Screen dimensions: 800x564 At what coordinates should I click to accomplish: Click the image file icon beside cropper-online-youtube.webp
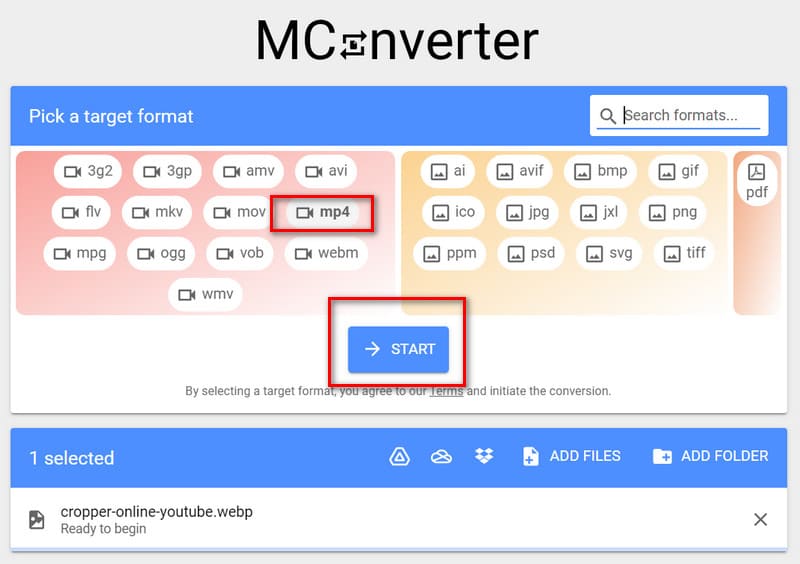37,520
